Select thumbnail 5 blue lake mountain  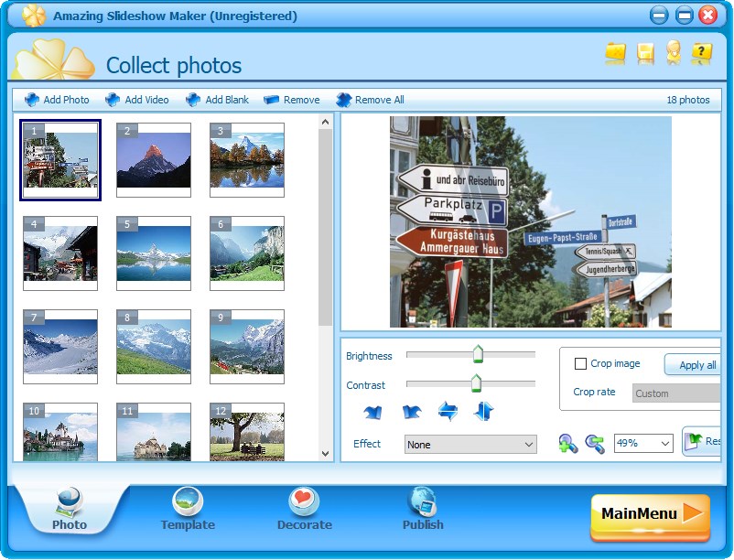[x=154, y=253]
